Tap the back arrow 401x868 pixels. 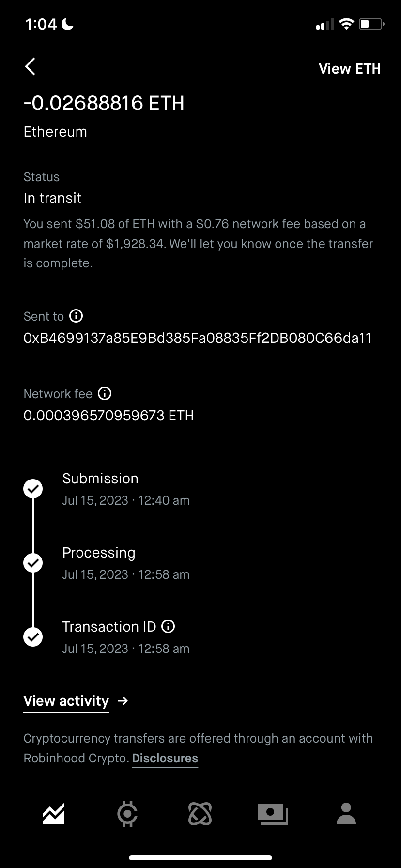[x=30, y=67]
